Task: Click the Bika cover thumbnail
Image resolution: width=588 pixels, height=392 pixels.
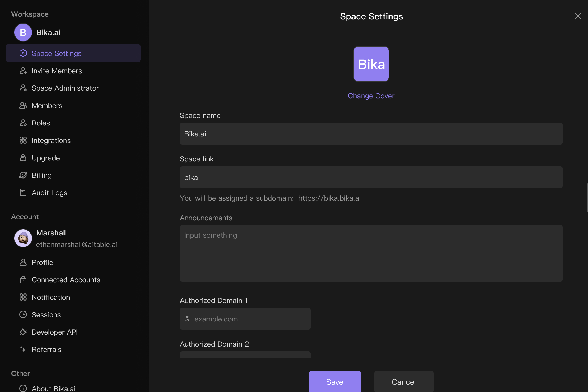Action: point(371,64)
